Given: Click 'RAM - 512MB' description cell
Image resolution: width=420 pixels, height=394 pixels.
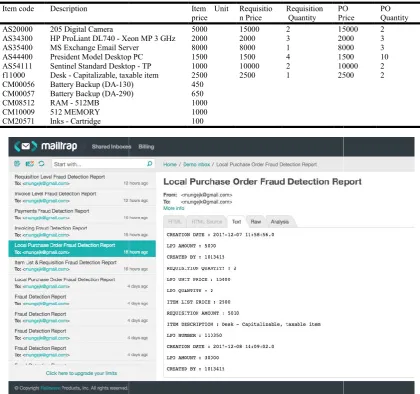Looking at the screenshot, I should (x=75, y=103).
